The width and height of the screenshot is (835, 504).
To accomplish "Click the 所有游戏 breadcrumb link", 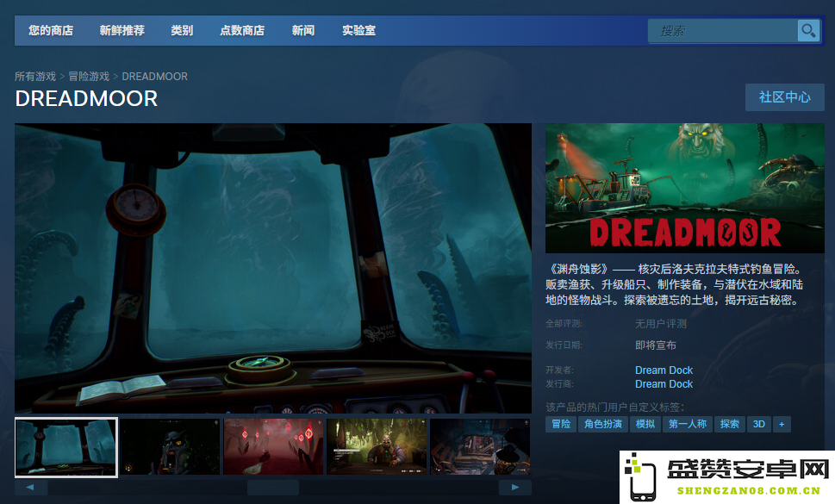I will click(x=35, y=76).
